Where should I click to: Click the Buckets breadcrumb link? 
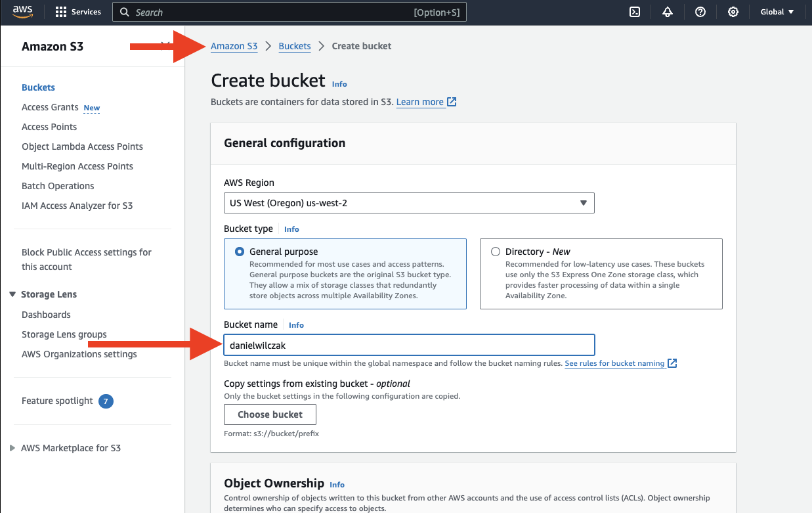coord(295,46)
